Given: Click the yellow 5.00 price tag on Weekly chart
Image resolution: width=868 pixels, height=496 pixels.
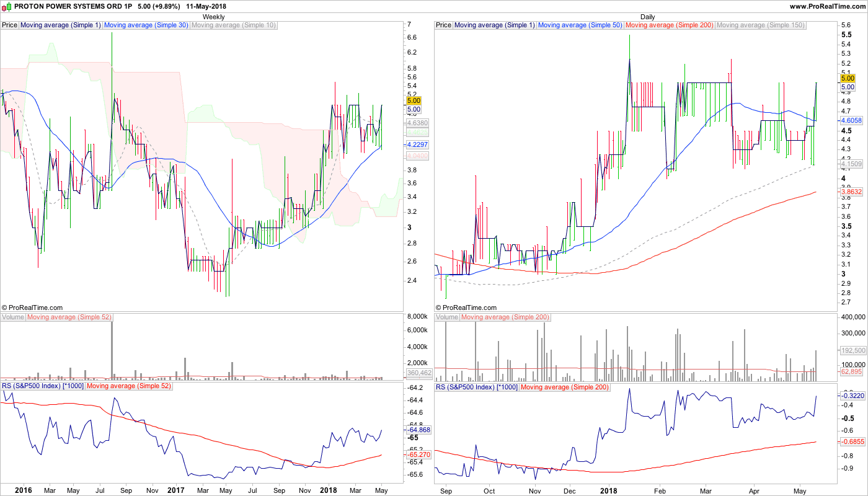Looking at the screenshot, I should click(414, 100).
